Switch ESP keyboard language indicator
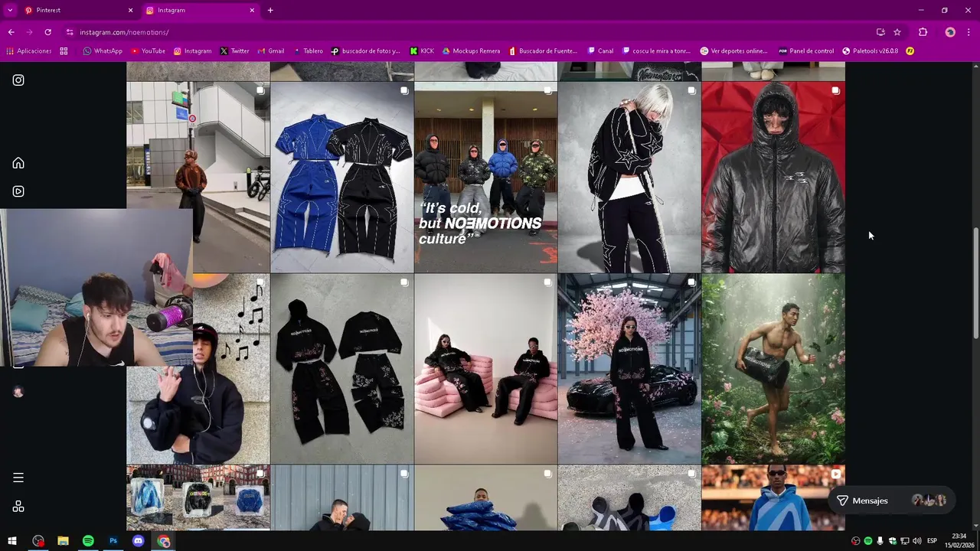Viewport: 980px width, 551px height. 932,541
